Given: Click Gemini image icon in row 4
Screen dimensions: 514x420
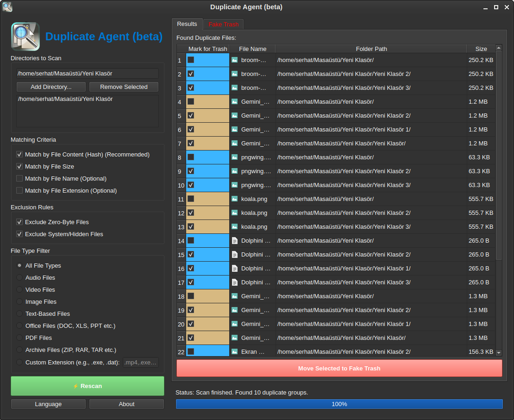Looking at the screenshot, I should tap(234, 102).
